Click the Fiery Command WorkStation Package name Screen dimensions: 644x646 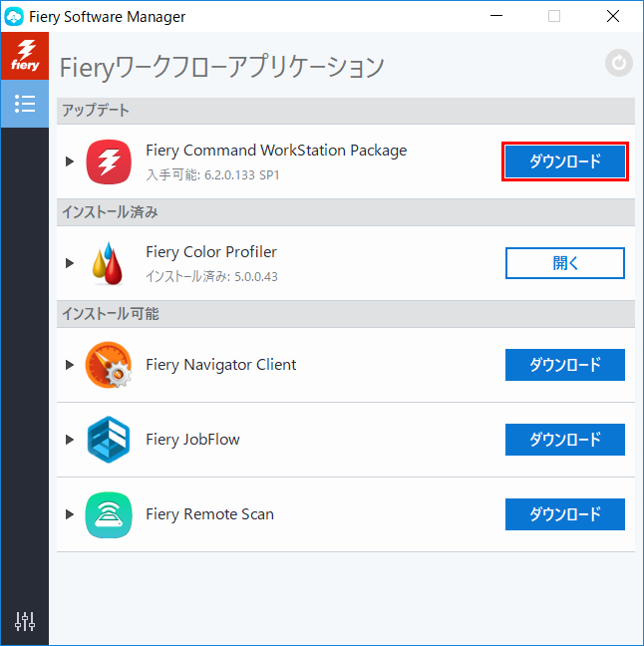tap(276, 151)
